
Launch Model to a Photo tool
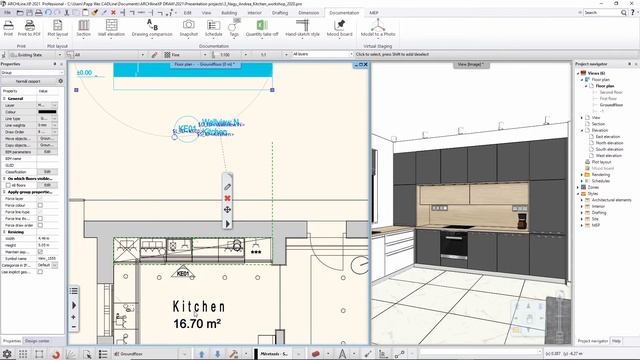coord(378,28)
